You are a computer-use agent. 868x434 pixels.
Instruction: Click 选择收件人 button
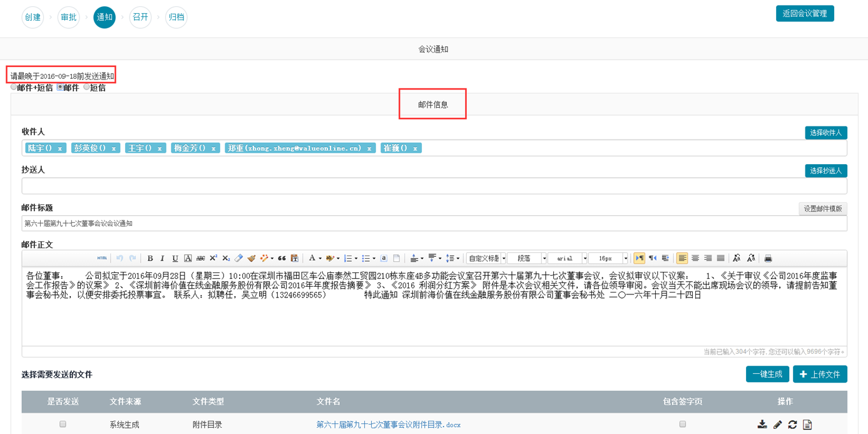click(x=826, y=133)
